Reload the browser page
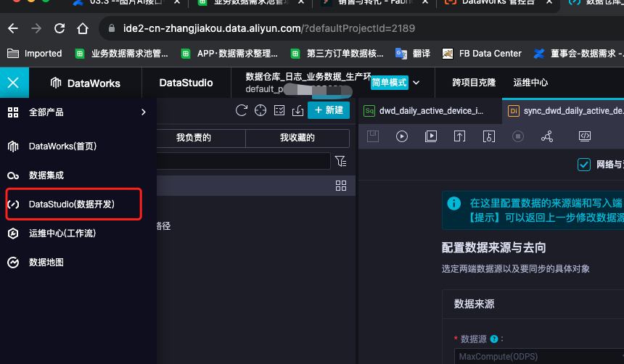The height and width of the screenshot is (364, 624). coord(59,28)
